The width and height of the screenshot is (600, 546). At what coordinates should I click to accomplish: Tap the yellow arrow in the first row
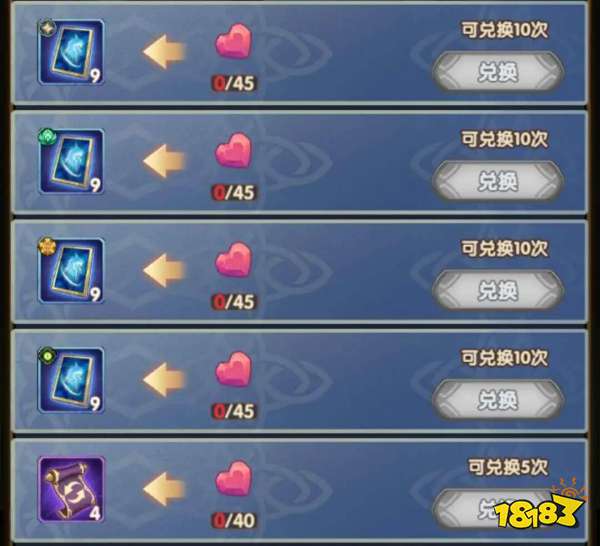(164, 52)
